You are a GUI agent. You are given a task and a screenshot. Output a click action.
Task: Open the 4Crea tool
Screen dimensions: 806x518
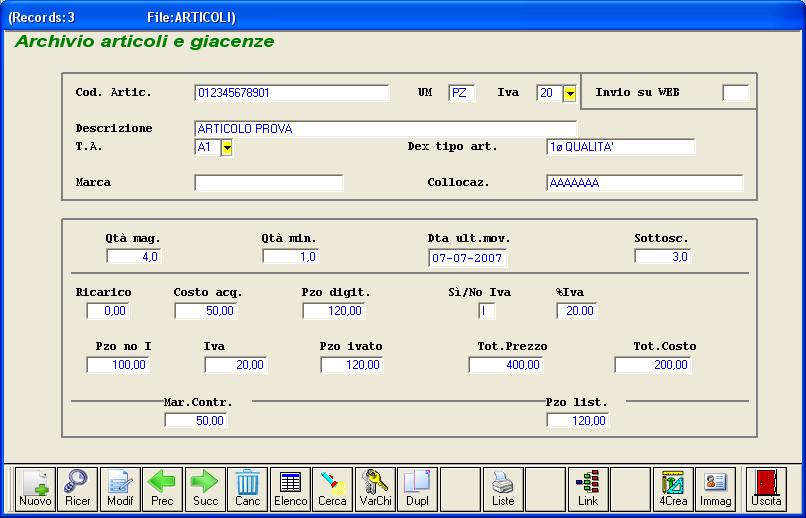coord(673,489)
